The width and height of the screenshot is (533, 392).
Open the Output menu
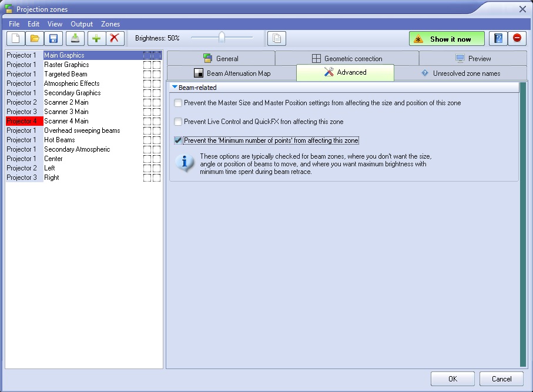point(82,24)
